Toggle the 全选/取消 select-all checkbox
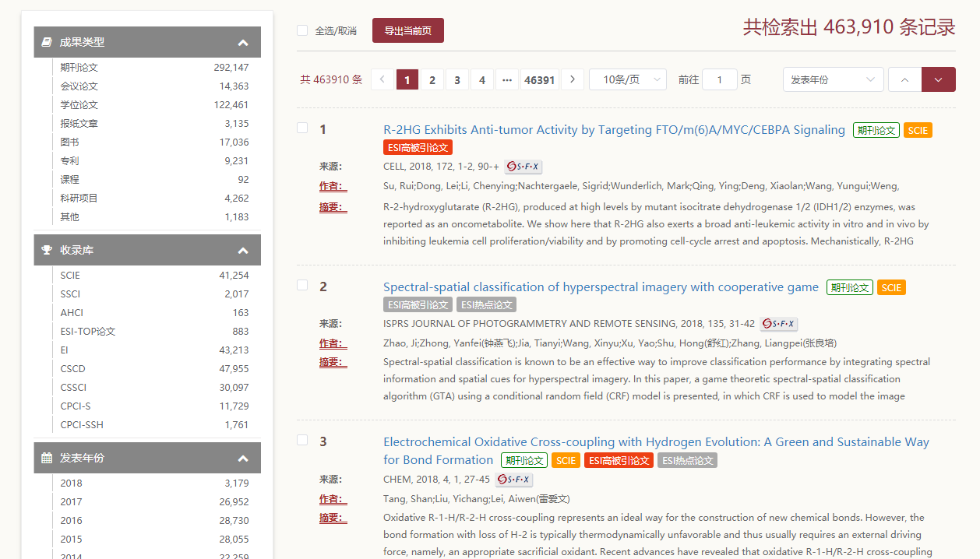 coord(302,30)
